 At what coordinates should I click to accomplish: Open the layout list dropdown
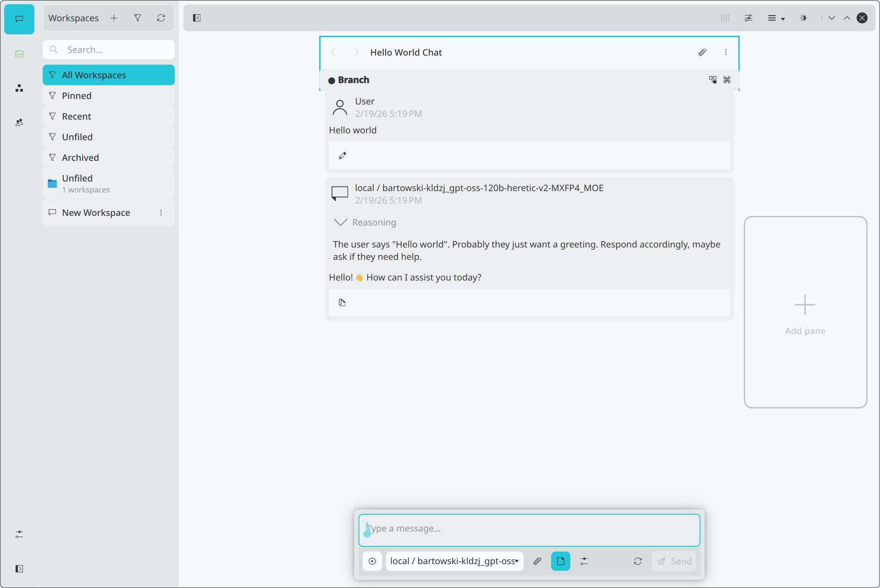click(776, 18)
